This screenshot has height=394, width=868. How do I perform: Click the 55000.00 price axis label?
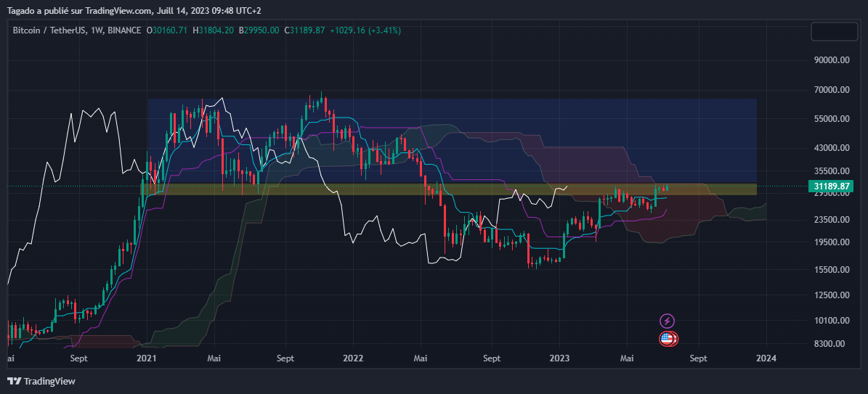point(831,119)
